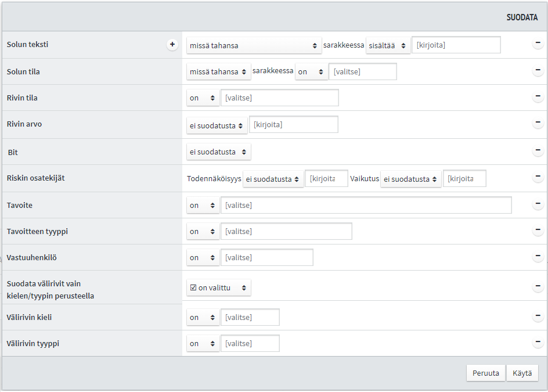Open Bit 'ei suodatusta' dropdown
This screenshot has width=548, height=392.
[219, 152]
